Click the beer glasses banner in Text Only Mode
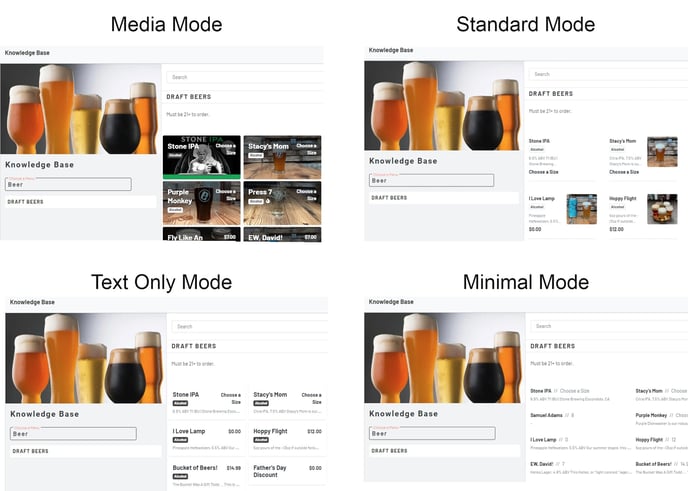This screenshot has width=688, height=491. [x=85, y=358]
